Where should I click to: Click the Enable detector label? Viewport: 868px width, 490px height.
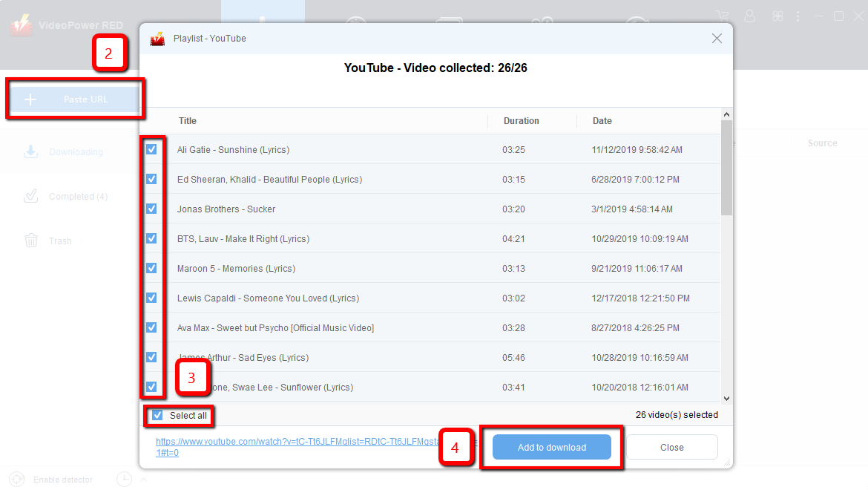(x=62, y=480)
